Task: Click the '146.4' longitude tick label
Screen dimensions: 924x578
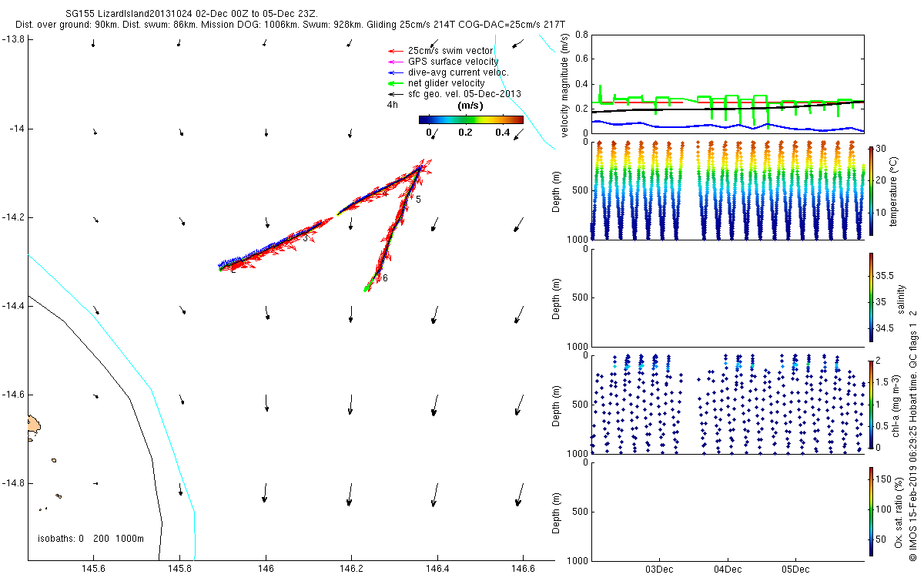Action: [x=437, y=569]
